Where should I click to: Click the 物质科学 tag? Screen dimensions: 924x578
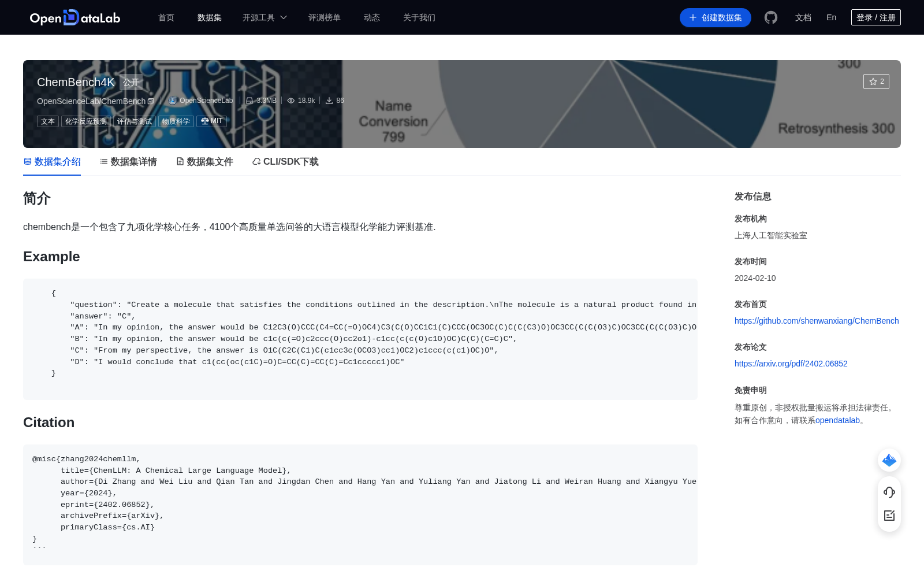[x=176, y=121]
